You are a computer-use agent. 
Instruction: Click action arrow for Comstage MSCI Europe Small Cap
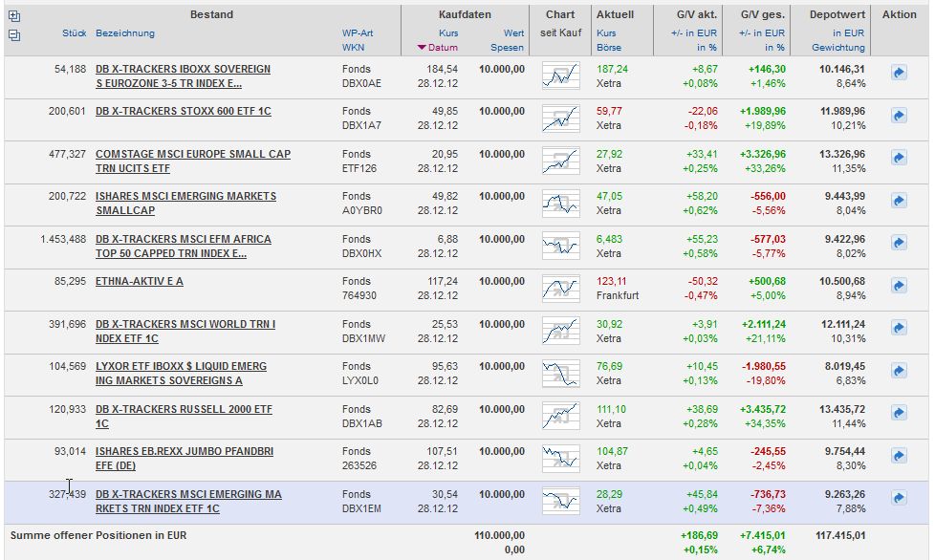click(x=899, y=157)
